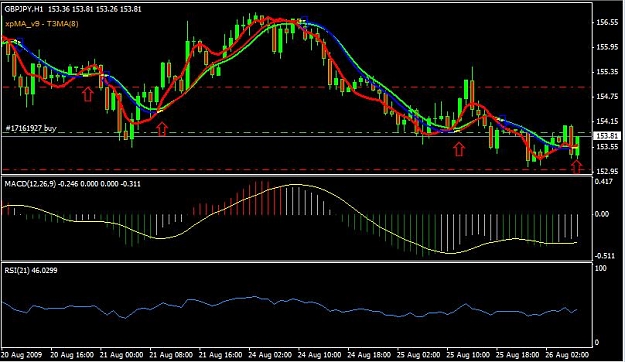Image resolution: width=625 pixels, height=362 pixels.
Task: Click the 20 Aug 2009 time label
Action: (x=21, y=354)
